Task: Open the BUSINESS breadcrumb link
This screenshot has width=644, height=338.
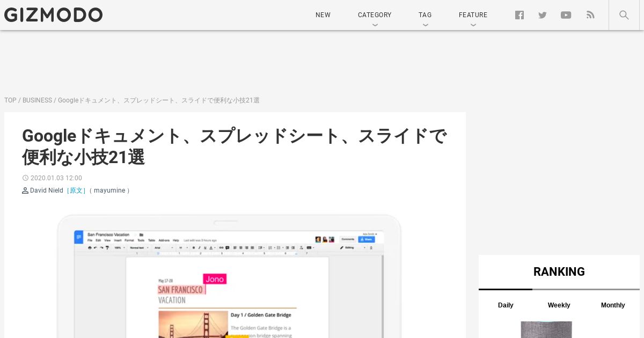Action: point(37,100)
